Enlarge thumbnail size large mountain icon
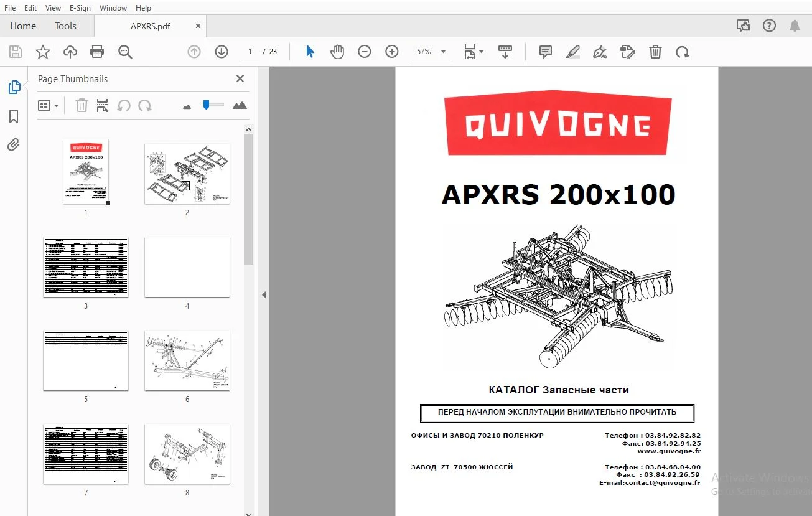Image resolution: width=812 pixels, height=516 pixels. coord(240,106)
